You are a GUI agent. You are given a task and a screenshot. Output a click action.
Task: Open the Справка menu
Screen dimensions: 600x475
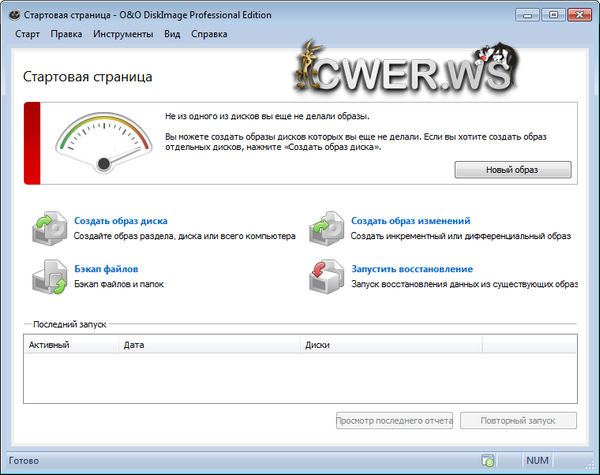209,34
